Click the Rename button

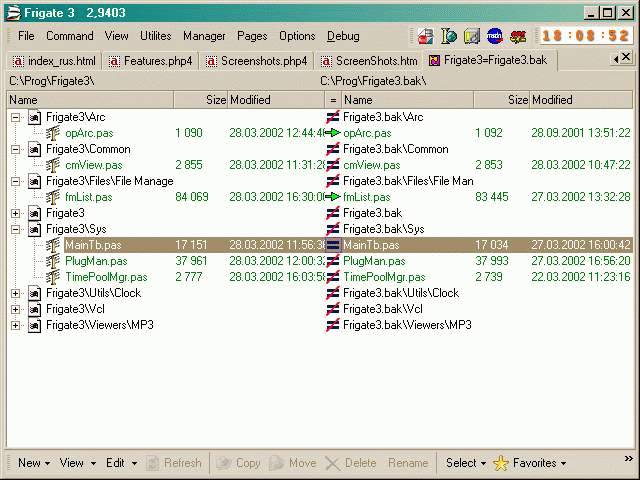pyautogui.click(x=408, y=463)
